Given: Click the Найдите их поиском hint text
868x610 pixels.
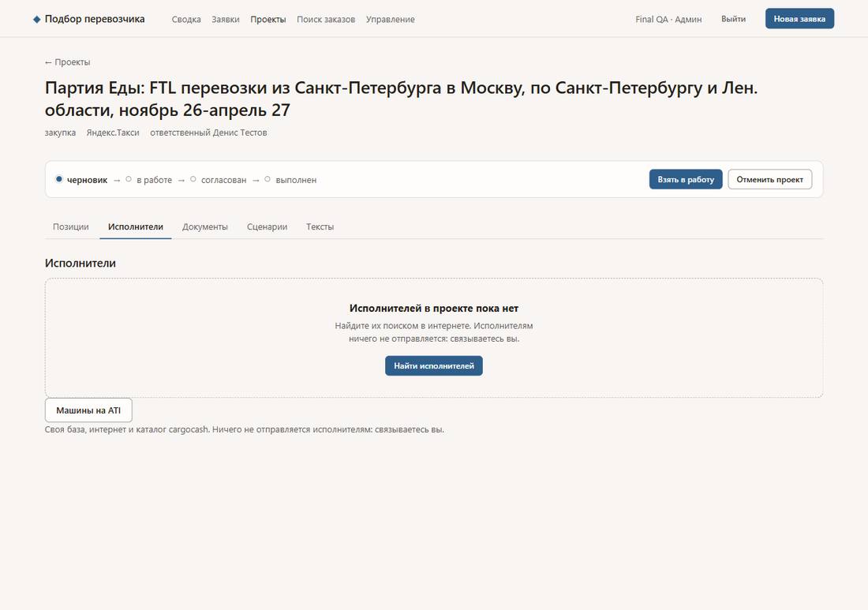Looking at the screenshot, I should click(x=434, y=332).
